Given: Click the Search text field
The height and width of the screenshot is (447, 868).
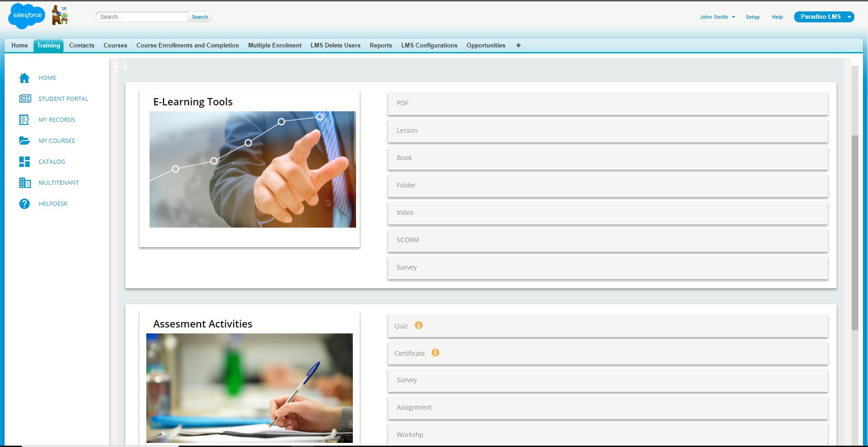Looking at the screenshot, I should coord(142,17).
